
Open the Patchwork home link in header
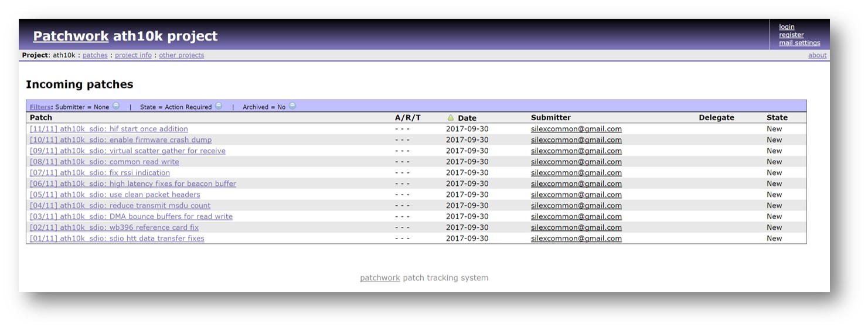[x=71, y=36]
